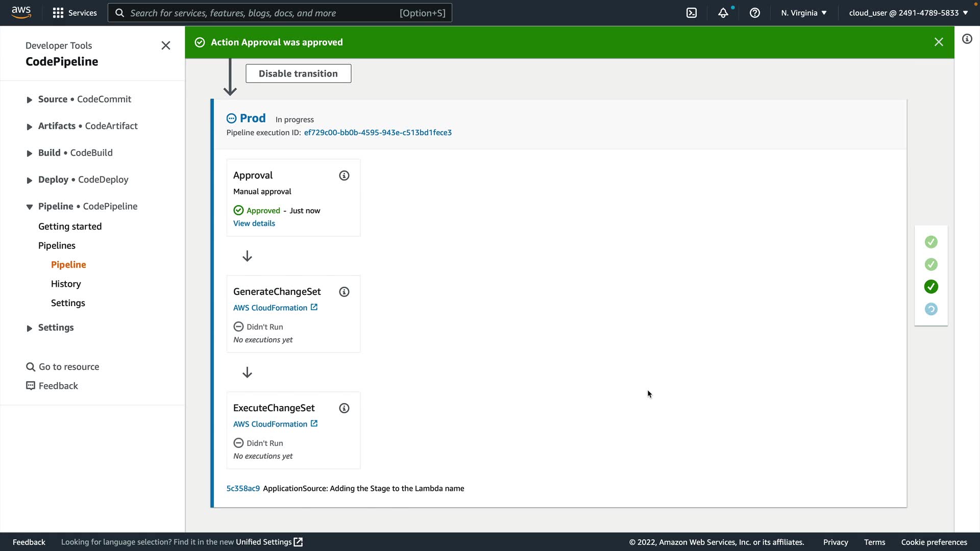Click the in-progress stage indicator icon

click(931, 309)
